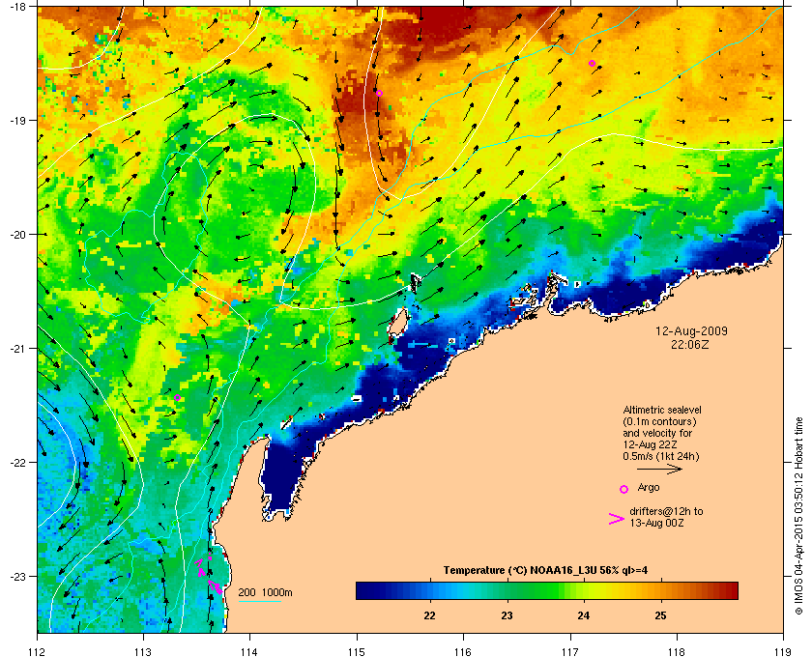Click the colorbar tick label 24

point(584,615)
